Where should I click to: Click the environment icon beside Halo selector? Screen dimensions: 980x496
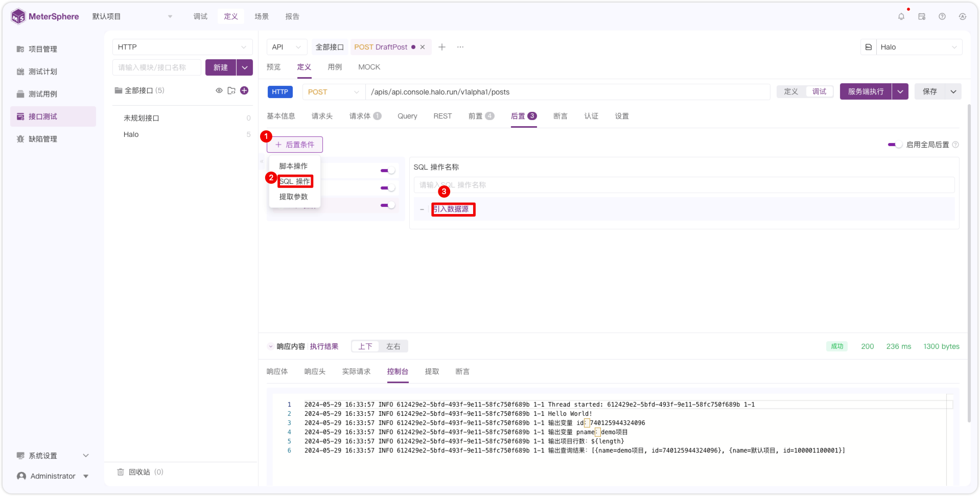click(x=868, y=47)
